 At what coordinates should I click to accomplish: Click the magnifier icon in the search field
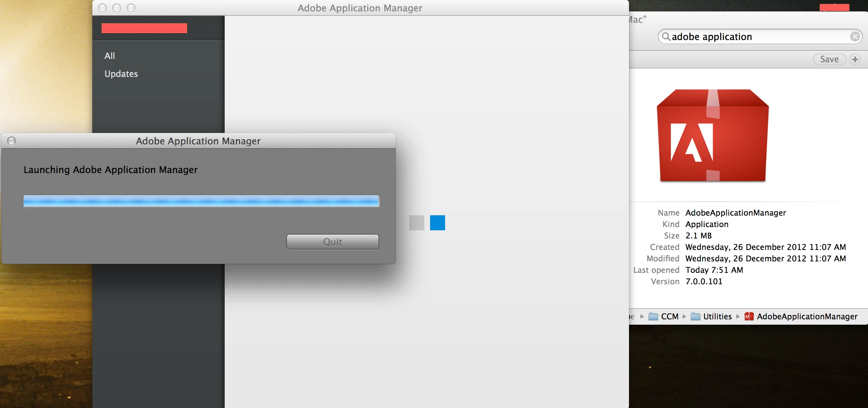[x=665, y=36]
